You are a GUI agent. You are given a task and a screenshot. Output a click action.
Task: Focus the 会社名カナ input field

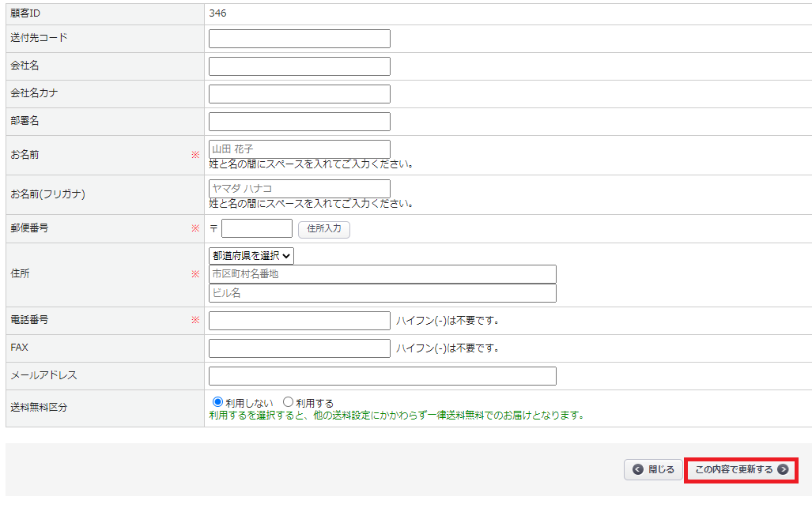click(x=299, y=94)
